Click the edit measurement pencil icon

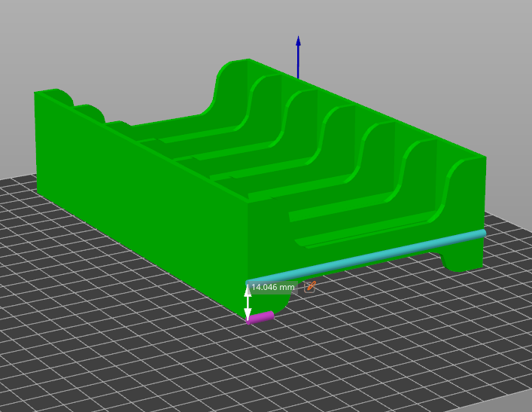[310, 287]
